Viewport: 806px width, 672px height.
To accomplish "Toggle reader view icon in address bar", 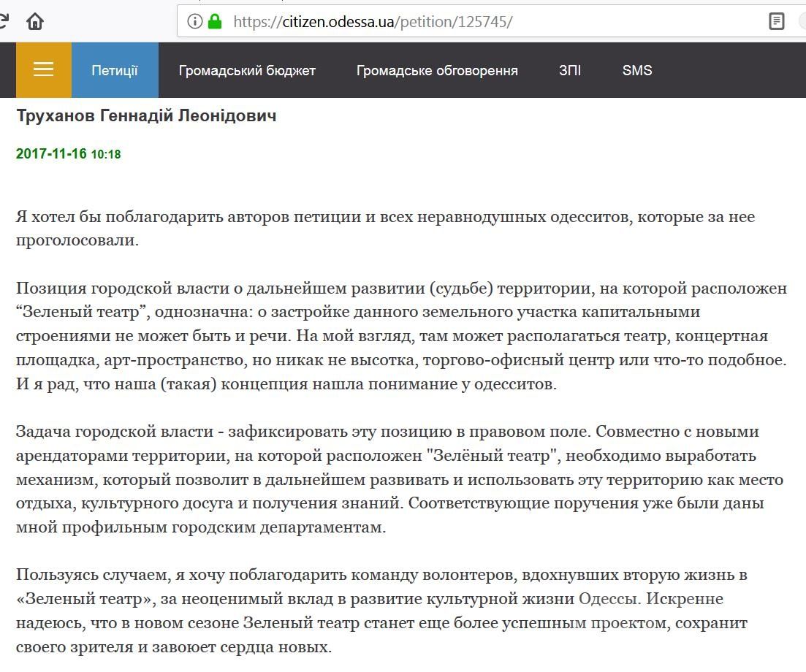I will pos(776,21).
